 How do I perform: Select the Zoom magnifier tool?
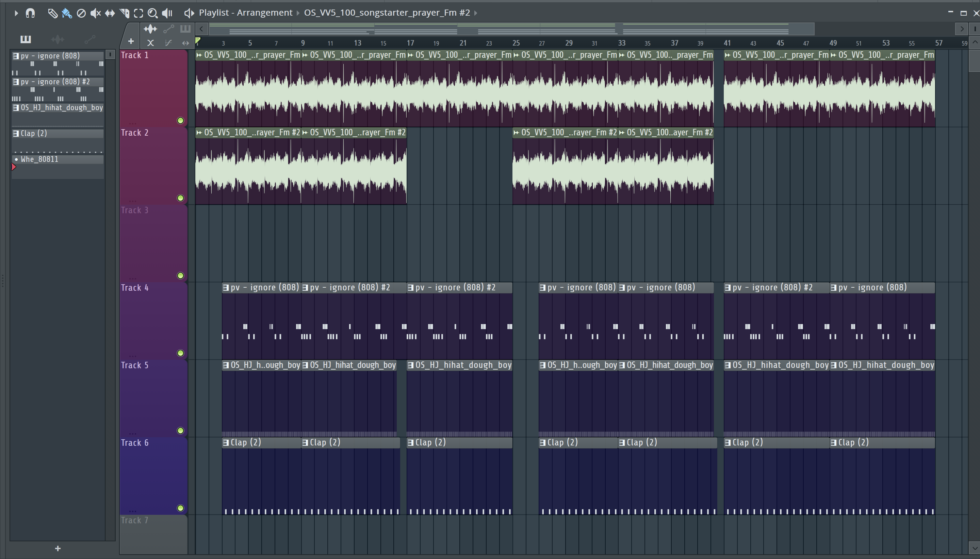(x=152, y=14)
